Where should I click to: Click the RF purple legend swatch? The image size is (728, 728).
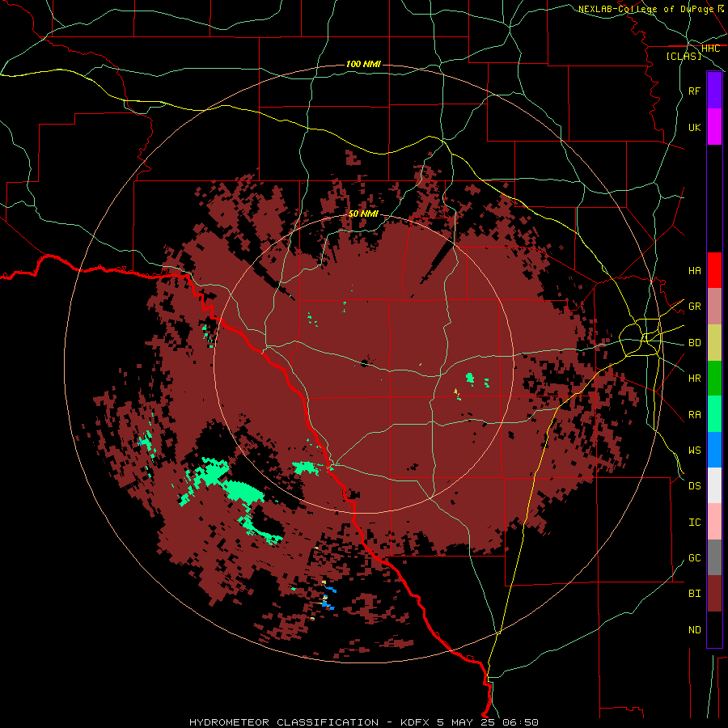tap(714, 91)
